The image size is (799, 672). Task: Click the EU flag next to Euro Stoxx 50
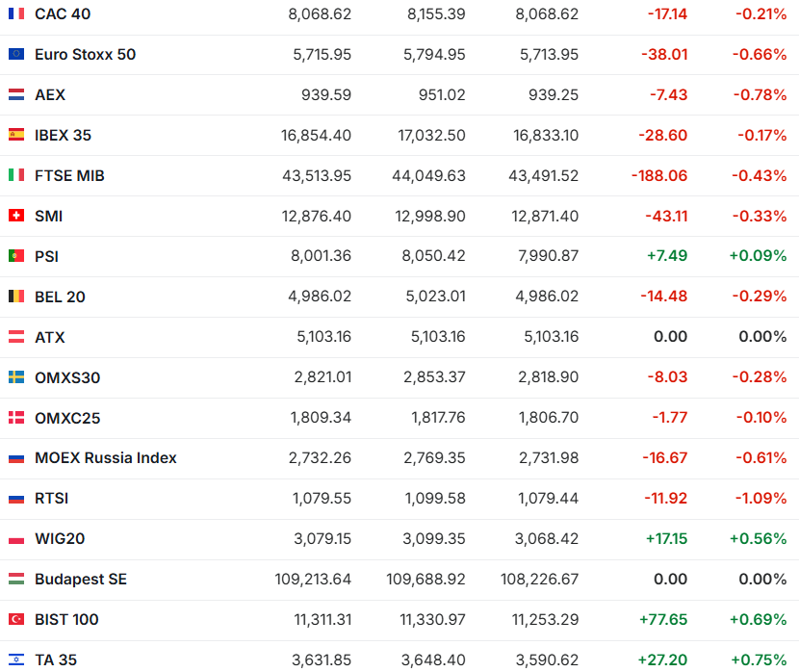[16, 55]
